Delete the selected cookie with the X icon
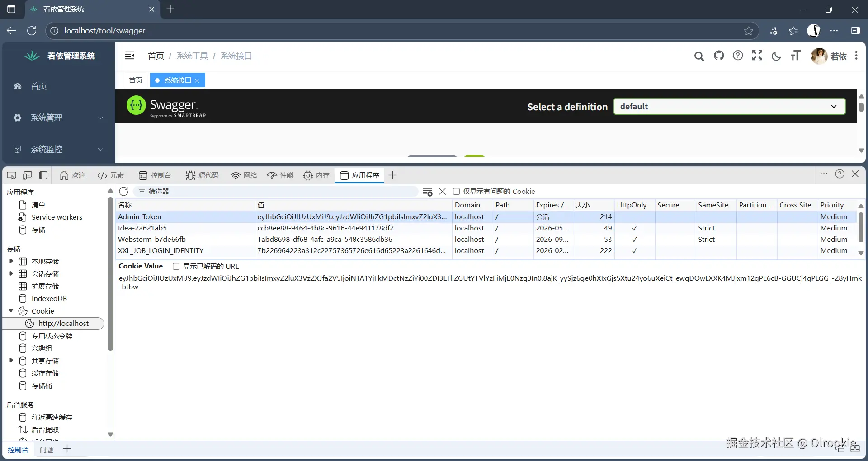Screen dimensions: 868x461 pos(443,192)
